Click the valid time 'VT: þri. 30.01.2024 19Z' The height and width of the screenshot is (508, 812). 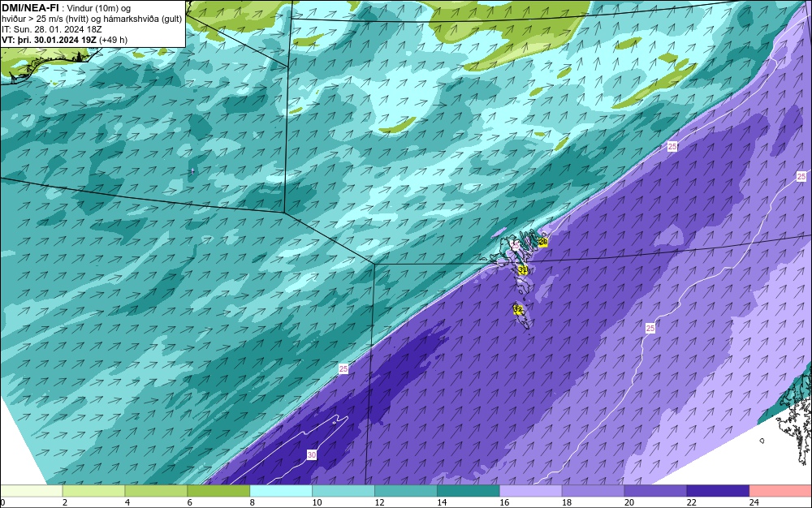(50, 40)
